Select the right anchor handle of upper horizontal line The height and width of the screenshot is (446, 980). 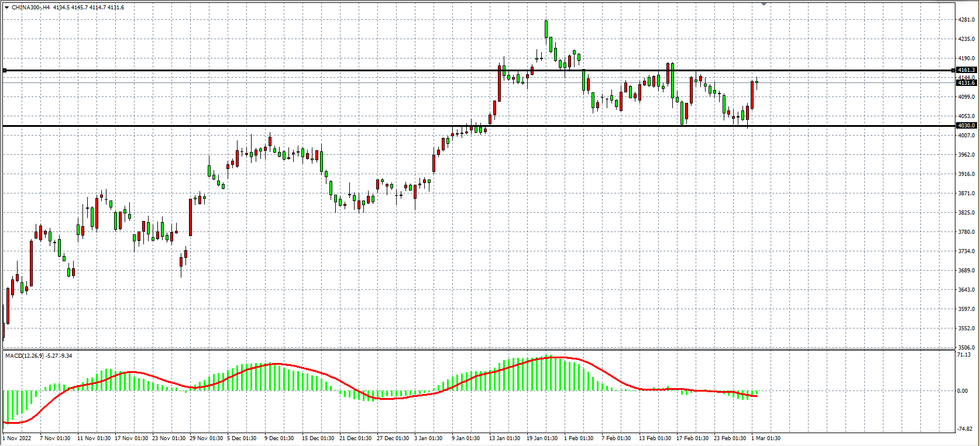953,71
